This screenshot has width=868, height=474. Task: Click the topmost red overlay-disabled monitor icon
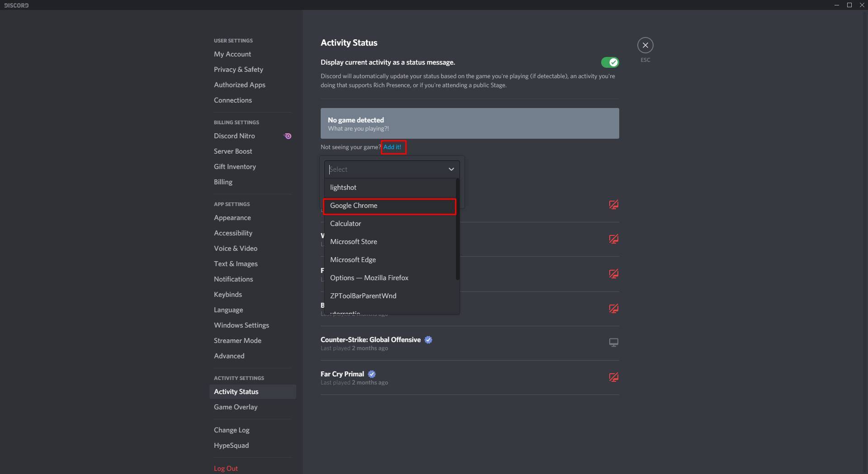coord(613,205)
